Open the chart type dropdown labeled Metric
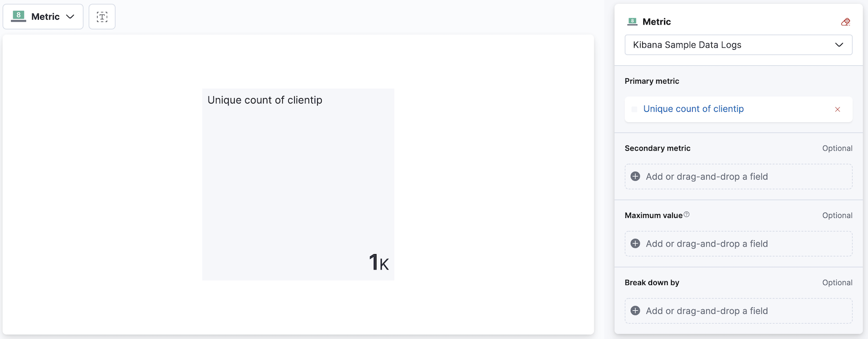This screenshot has width=868, height=339. 43,16
